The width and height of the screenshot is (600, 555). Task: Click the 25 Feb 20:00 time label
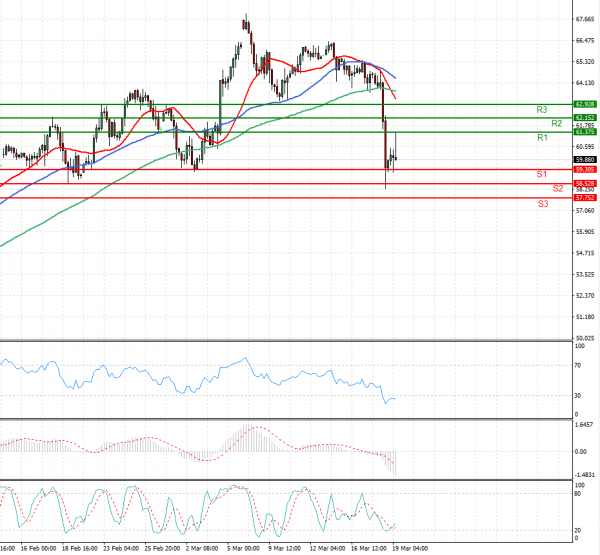click(x=162, y=548)
